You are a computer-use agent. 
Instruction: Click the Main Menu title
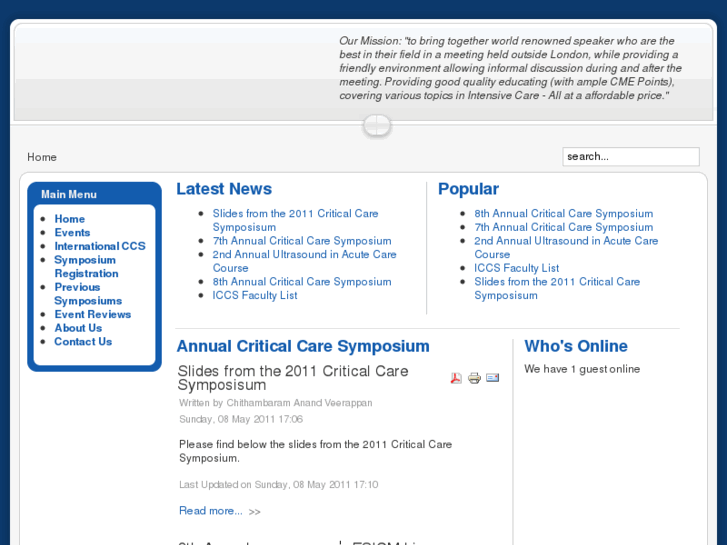69,194
